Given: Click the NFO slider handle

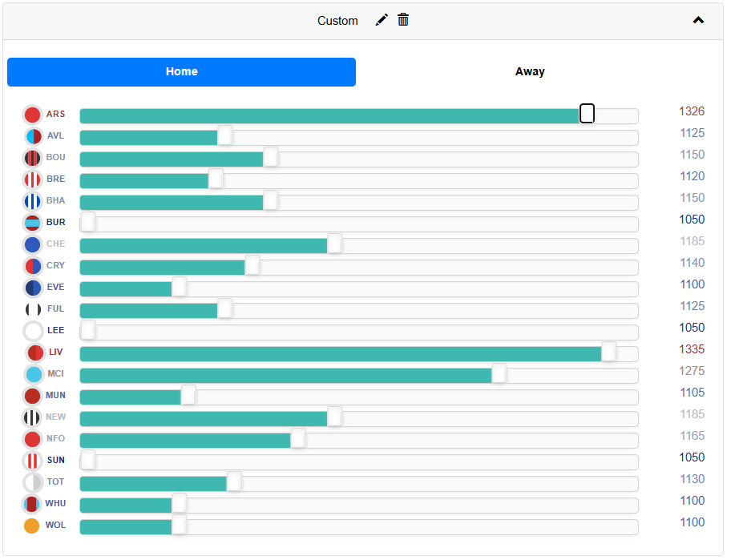Looking at the screenshot, I should (298, 438).
